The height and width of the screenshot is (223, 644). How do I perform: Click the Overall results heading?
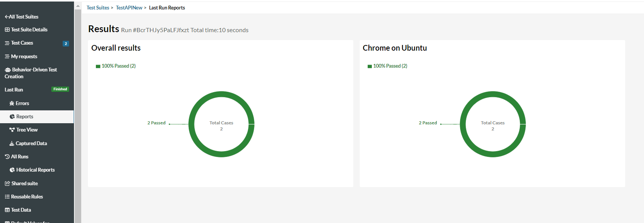click(x=116, y=48)
